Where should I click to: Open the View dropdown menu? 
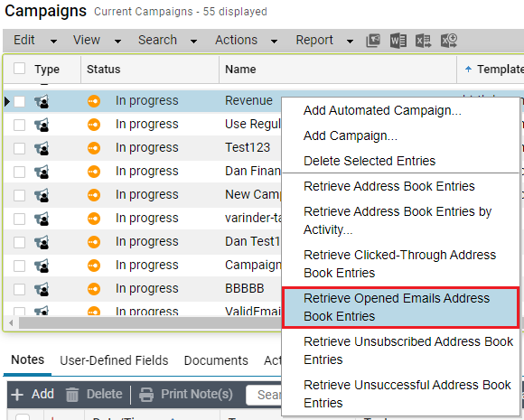97,41
